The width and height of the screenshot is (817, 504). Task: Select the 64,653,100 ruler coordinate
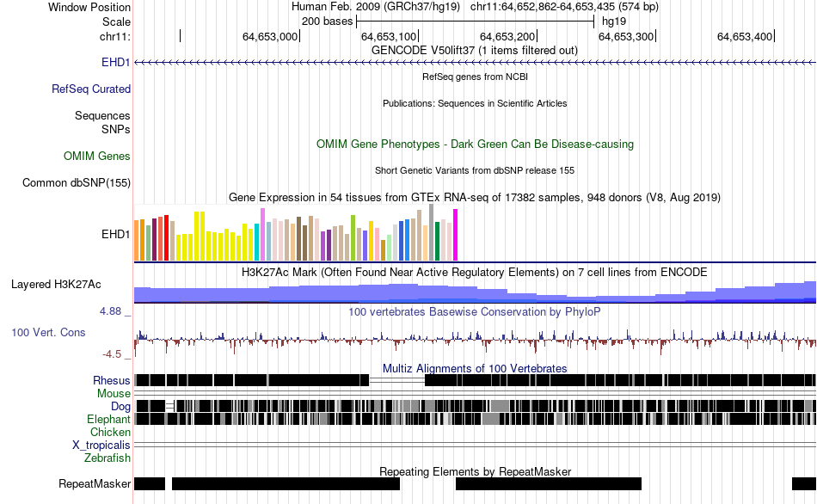click(389, 36)
